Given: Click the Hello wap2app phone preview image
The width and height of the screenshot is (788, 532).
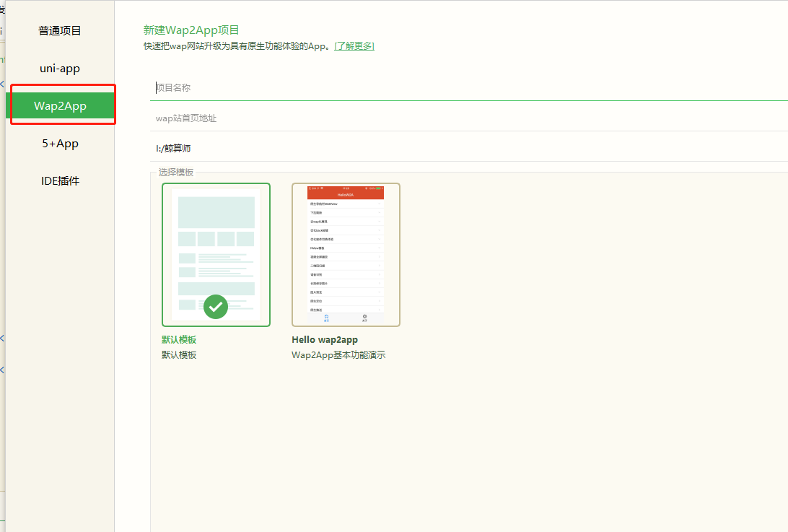Looking at the screenshot, I should pyautogui.click(x=345, y=254).
